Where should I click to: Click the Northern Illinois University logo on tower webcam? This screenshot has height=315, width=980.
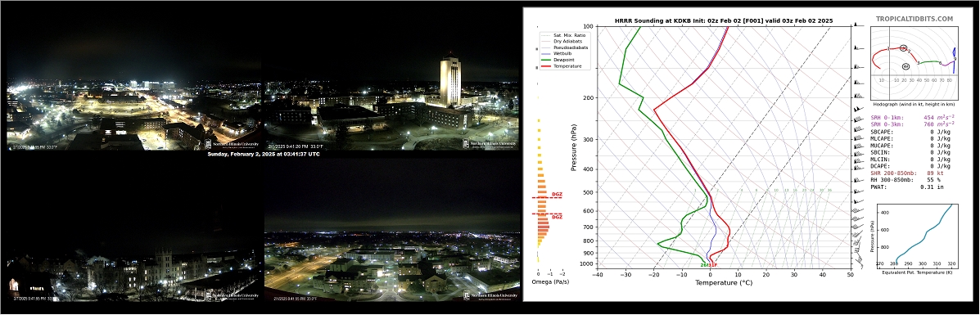pyautogui.click(x=490, y=144)
